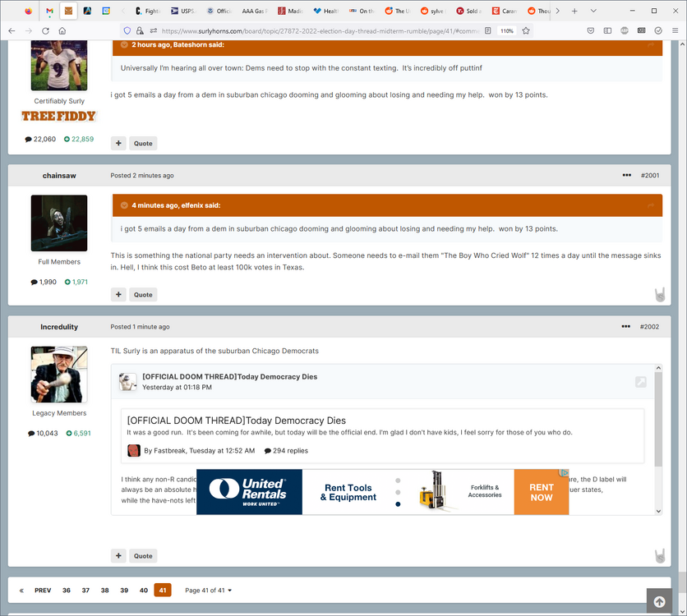Click the Firefox sidebar panel icon
The width and height of the screenshot is (687, 616).
607,30
